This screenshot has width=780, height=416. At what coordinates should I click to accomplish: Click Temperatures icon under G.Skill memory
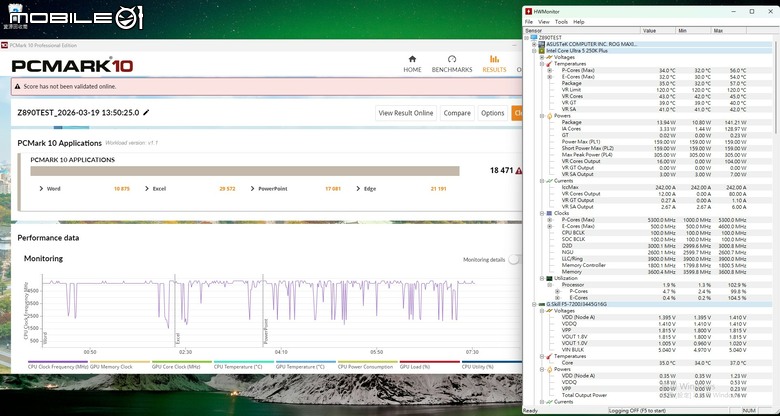click(549, 356)
